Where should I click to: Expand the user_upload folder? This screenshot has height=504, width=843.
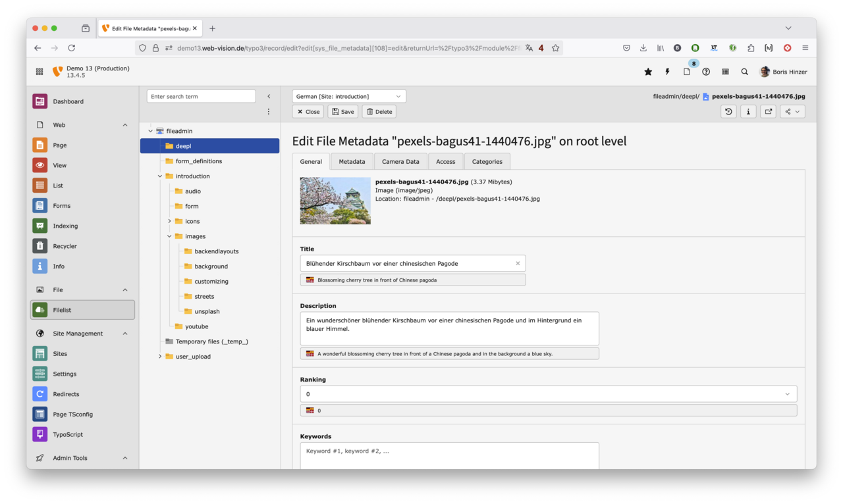(159, 356)
